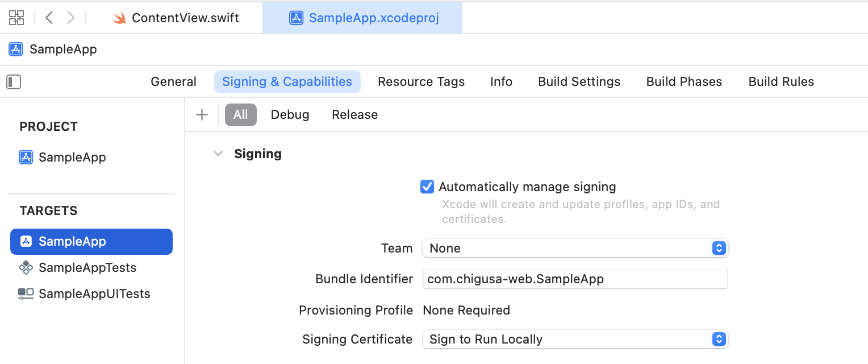Collapse the Signing section
868x364 pixels.
[218, 154]
